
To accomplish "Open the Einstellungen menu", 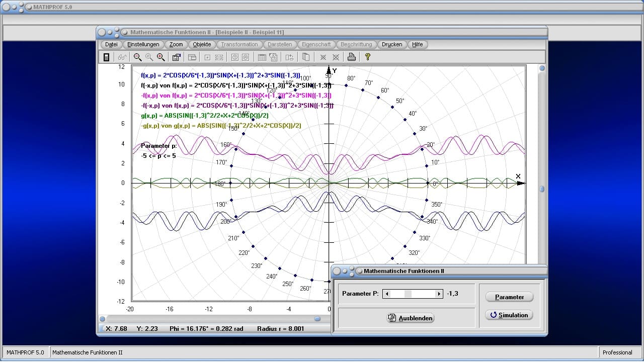I will pyautogui.click(x=143, y=44).
